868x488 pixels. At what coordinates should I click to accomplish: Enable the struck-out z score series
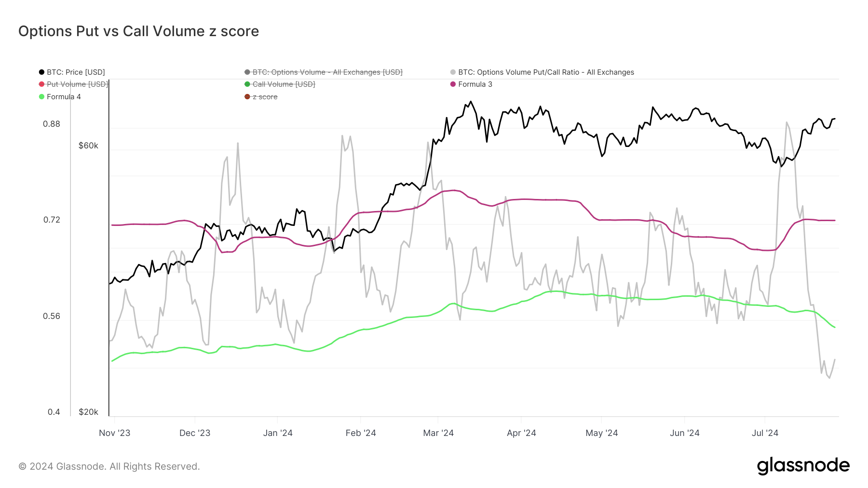[x=261, y=97]
